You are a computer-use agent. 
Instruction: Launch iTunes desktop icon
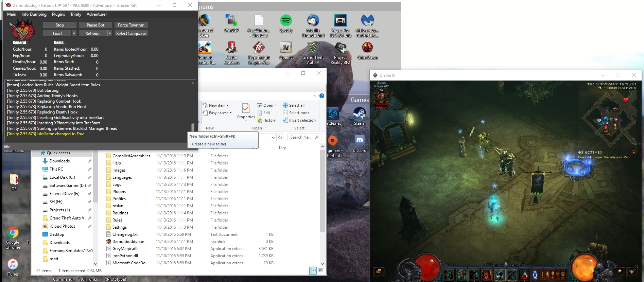tap(13, 268)
